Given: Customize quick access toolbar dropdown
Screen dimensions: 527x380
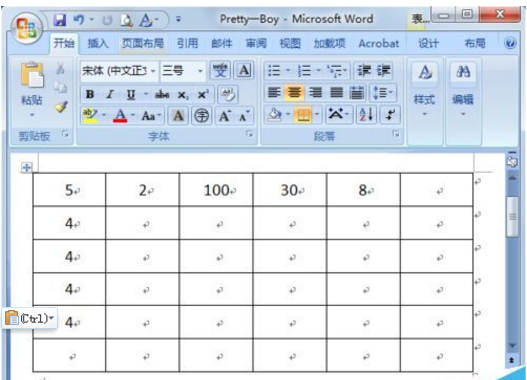Looking at the screenshot, I should [178, 19].
